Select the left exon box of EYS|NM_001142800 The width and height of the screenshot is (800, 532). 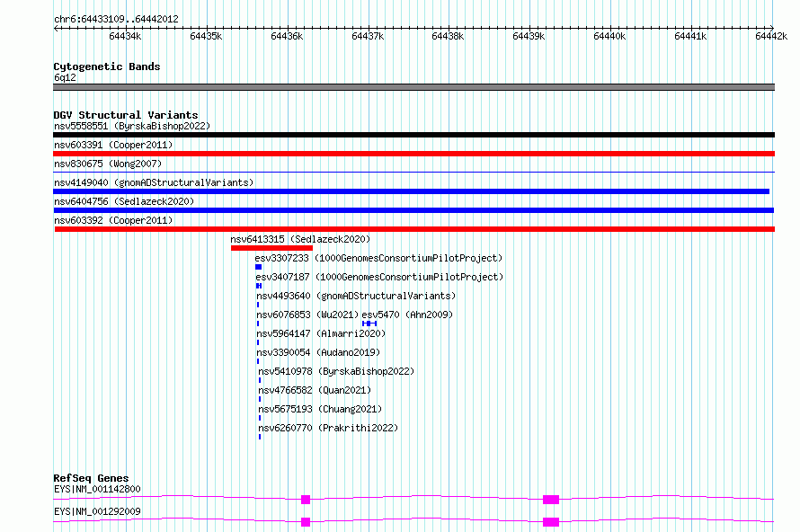[x=306, y=500]
